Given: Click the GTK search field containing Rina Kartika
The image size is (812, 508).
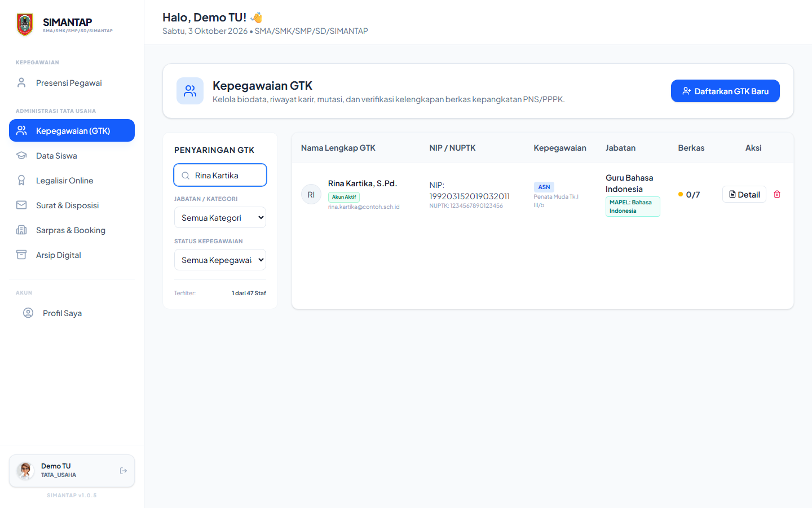Looking at the screenshot, I should tap(220, 175).
